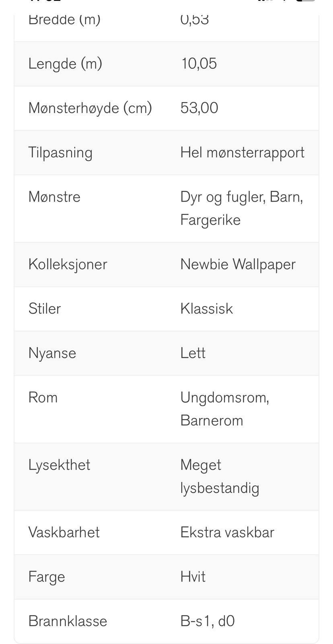
Task: Select Meget lysbestandig value
Action: point(220,477)
